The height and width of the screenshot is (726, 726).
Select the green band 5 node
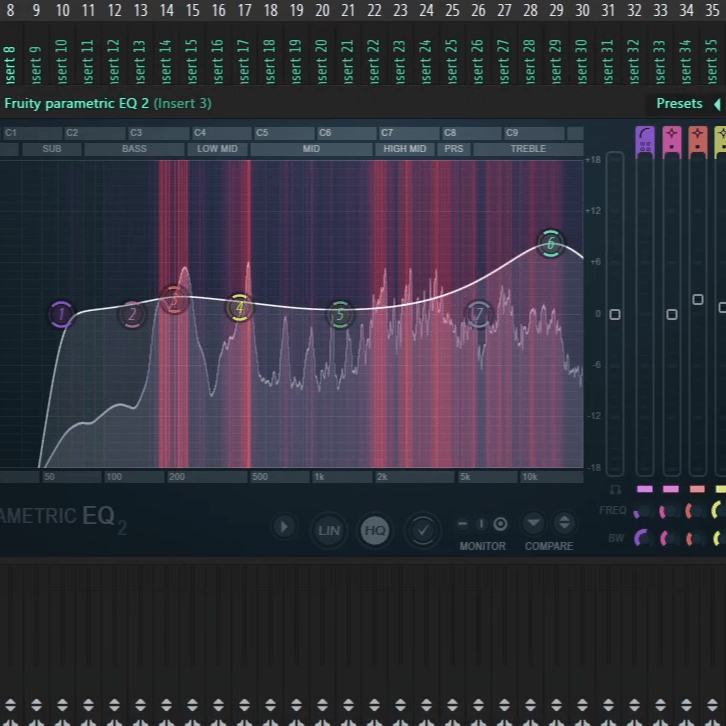(x=340, y=314)
